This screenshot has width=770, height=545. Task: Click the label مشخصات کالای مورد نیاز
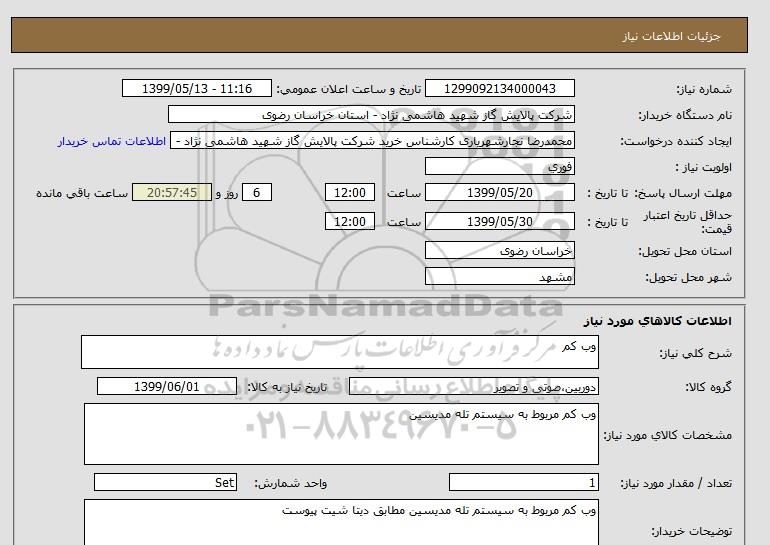667,435
